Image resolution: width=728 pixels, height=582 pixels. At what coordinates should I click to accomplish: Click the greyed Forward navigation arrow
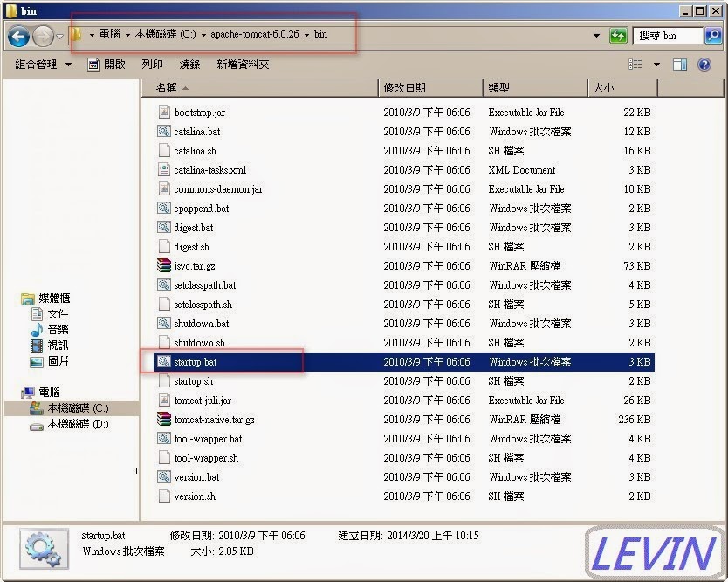43,36
